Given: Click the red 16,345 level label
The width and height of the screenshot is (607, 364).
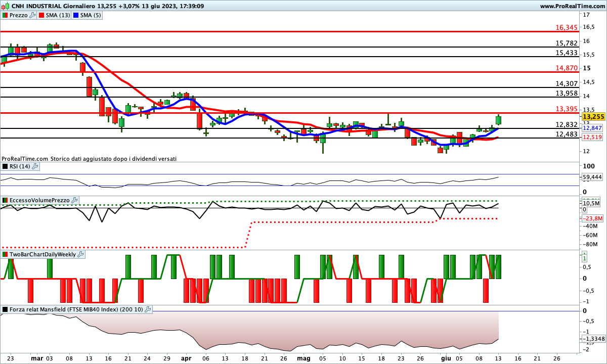Looking at the screenshot, I should pos(567,27).
